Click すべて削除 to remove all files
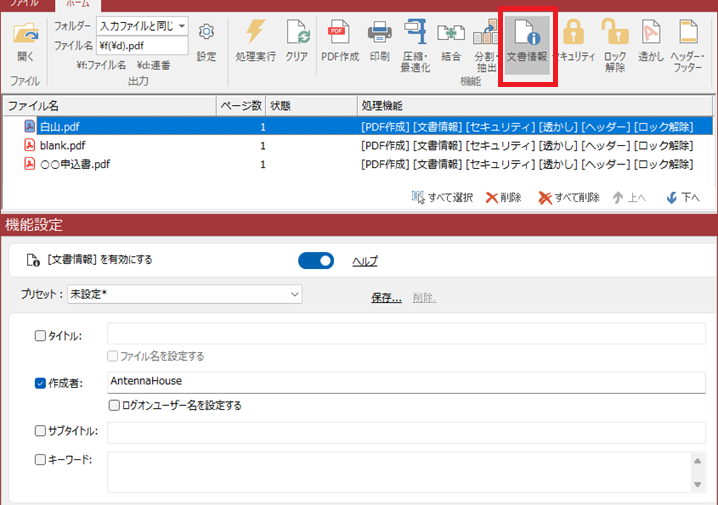This screenshot has height=505, width=718. (569, 197)
